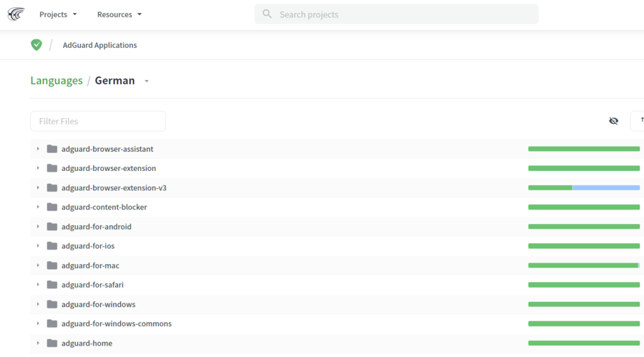This screenshot has height=357, width=644.
Task: Expand the adguard-home folder
Action: (x=38, y=343)
